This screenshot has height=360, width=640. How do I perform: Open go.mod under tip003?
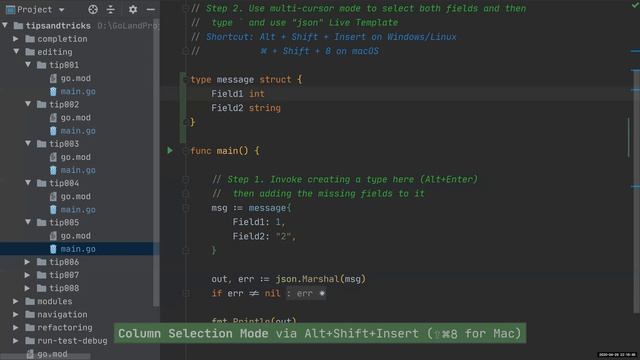[x=76, y=157]
